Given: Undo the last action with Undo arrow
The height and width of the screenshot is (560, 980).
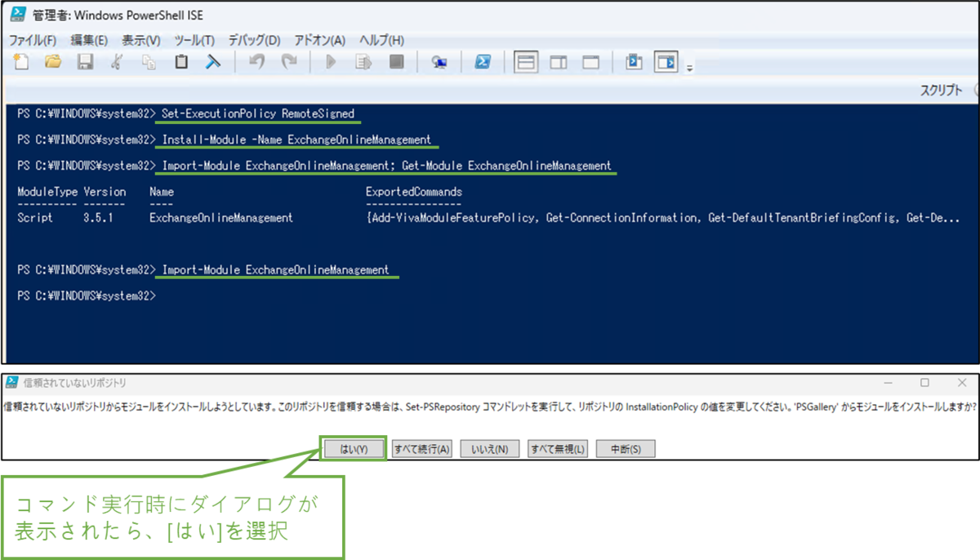Looking at the screenshot, I should pos(256,62).
